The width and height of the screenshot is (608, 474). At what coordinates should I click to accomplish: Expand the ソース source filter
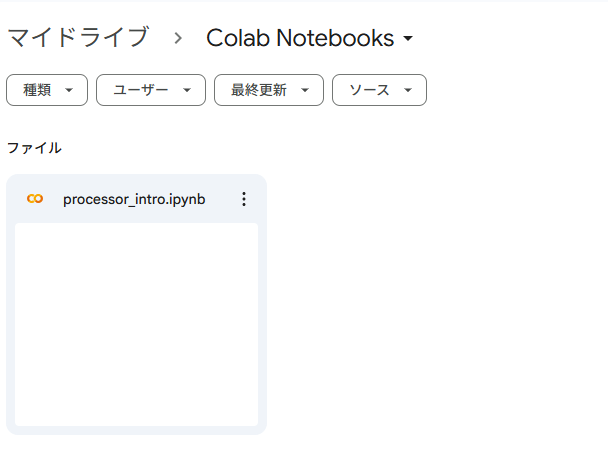point(379,90)
